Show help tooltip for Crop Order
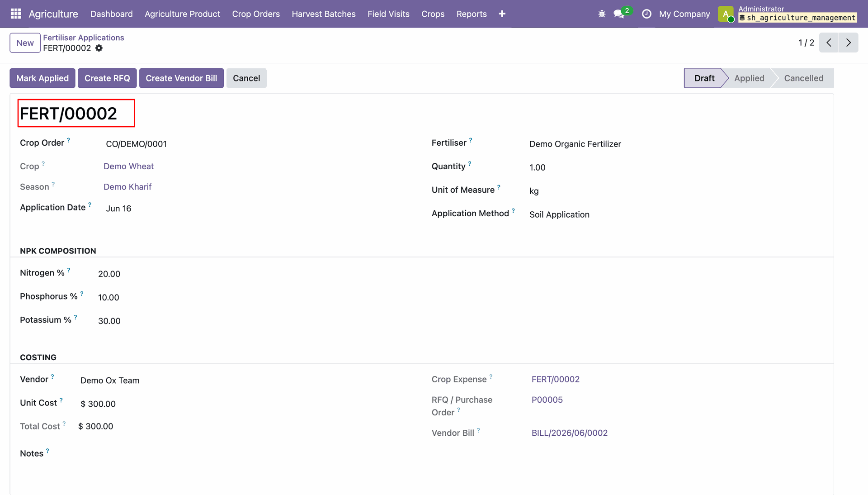This screenshot has height=495, width=868. click(x=68, y=140)
